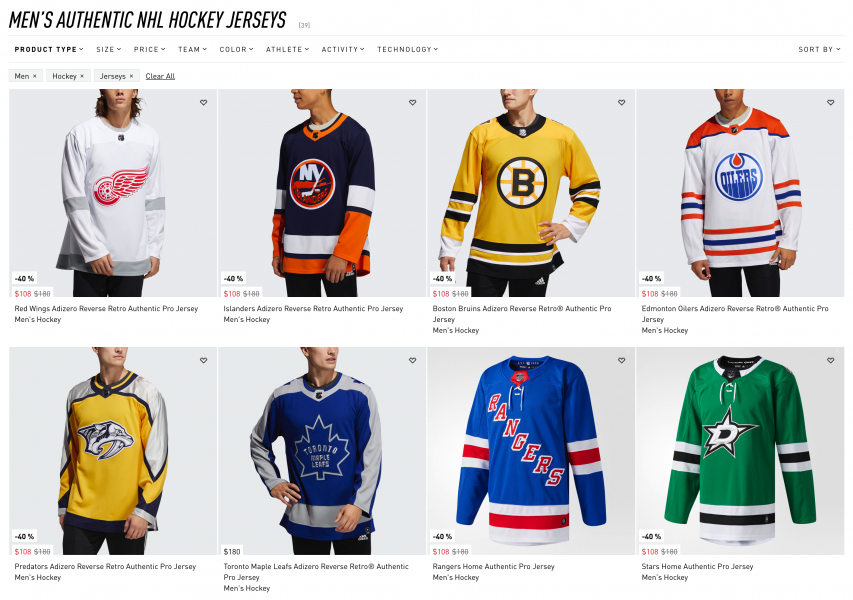This screenshot has height=600, width=853.
Task: Open the Stars Home Authentic Pro Jersey link
Action: (x=697, y=567)
